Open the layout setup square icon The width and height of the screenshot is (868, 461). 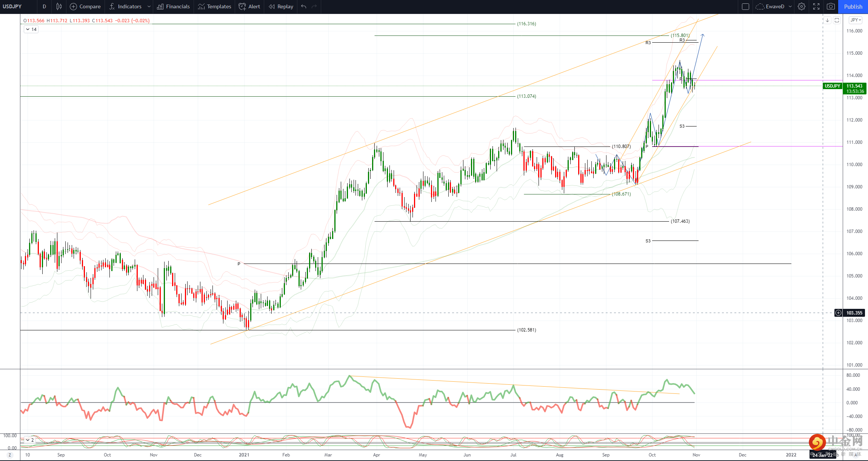tap(745, 6)
